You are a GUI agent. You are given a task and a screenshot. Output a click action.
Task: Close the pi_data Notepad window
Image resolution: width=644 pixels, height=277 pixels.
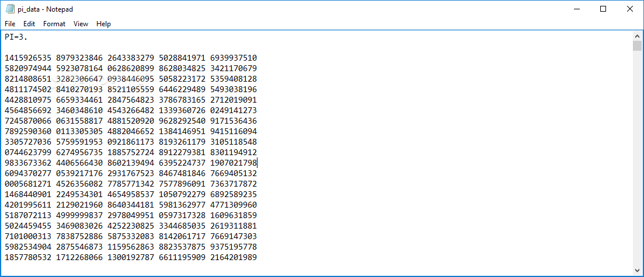coord(629,9)
